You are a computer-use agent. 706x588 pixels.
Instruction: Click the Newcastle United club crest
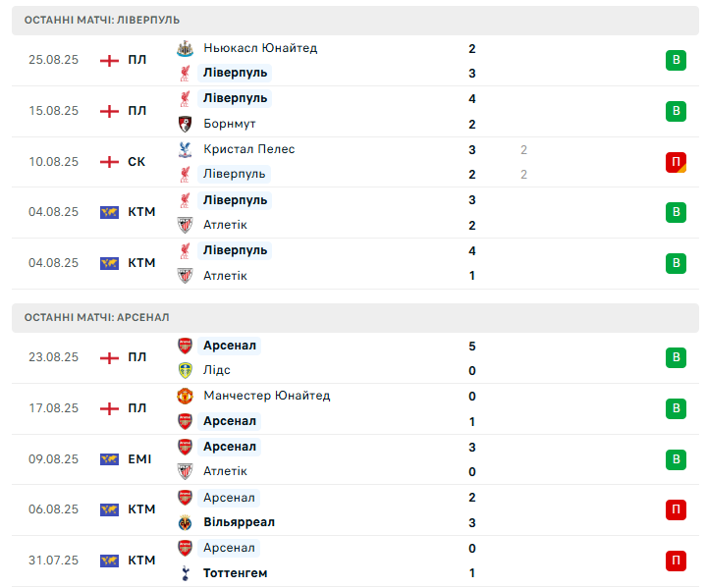(185, 48)
